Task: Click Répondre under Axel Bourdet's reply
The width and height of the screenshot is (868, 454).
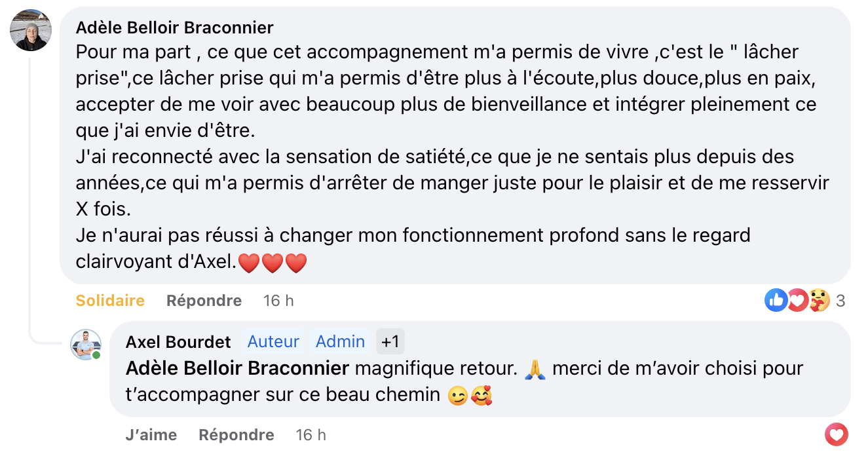Action: click(x=236, y=435)
